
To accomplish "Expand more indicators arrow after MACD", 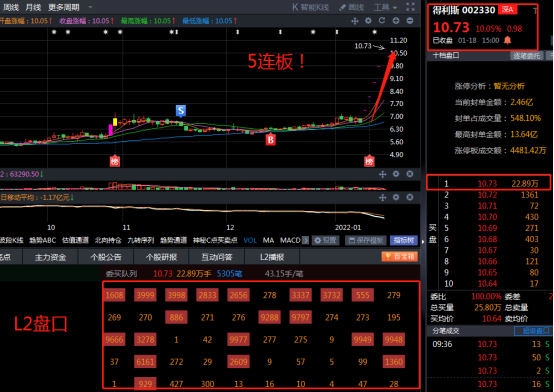I will 306,240.
